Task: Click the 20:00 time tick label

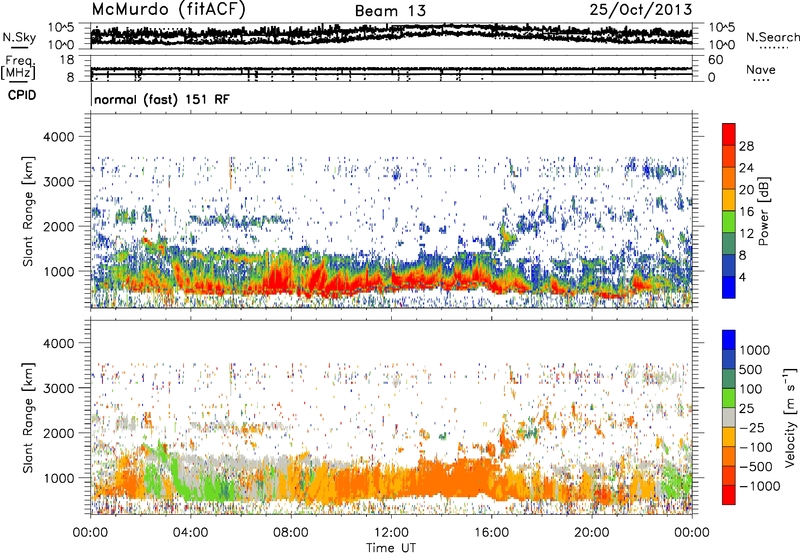Action: [591, 533]
